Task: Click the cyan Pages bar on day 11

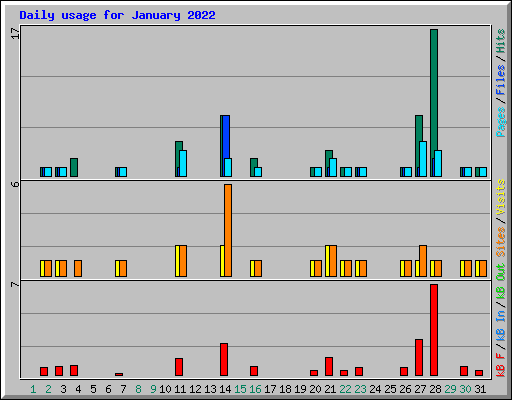Action: click(183, 163)
